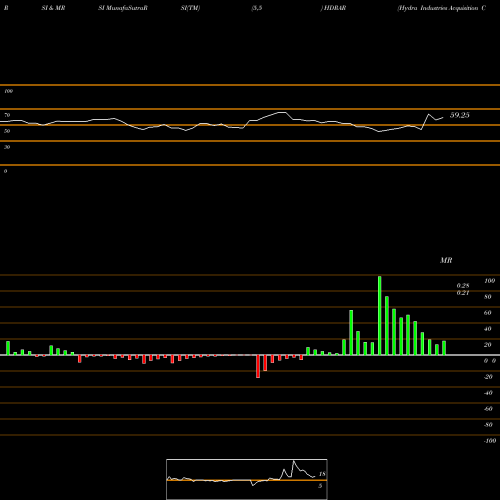Viewport: 500px width, 500px height.
Task: Click the 18 value in mini chart
Action: click(322, 474)
